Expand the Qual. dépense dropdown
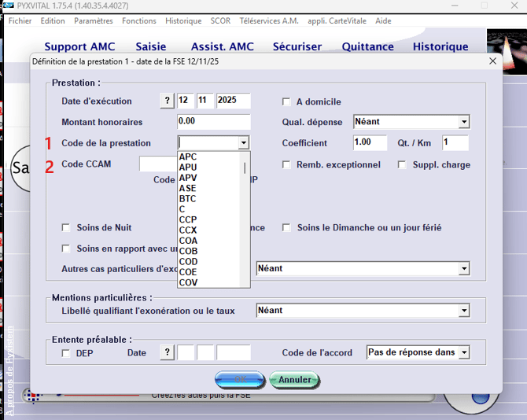 click(x=464, y=122)
